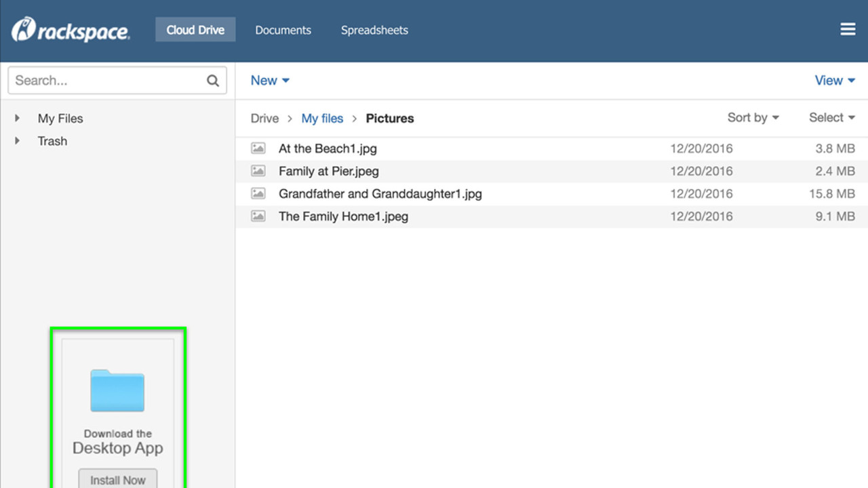Click the Rackspace logo
Screen dimensions: 868x488
71,30
